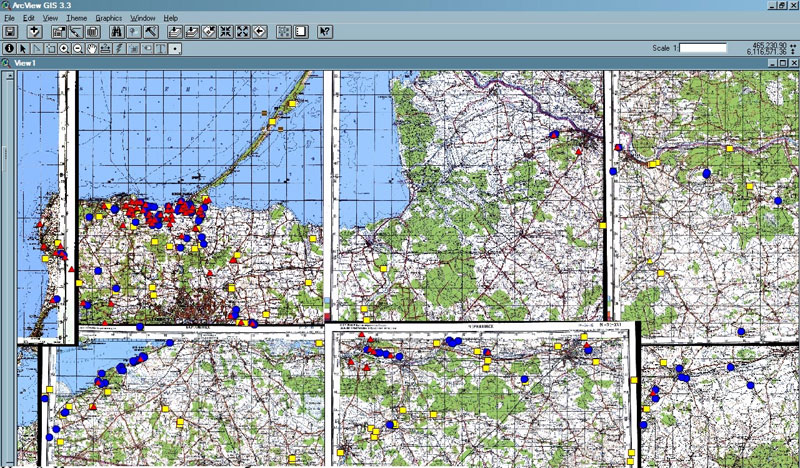Click the Add Theme button

34,32
